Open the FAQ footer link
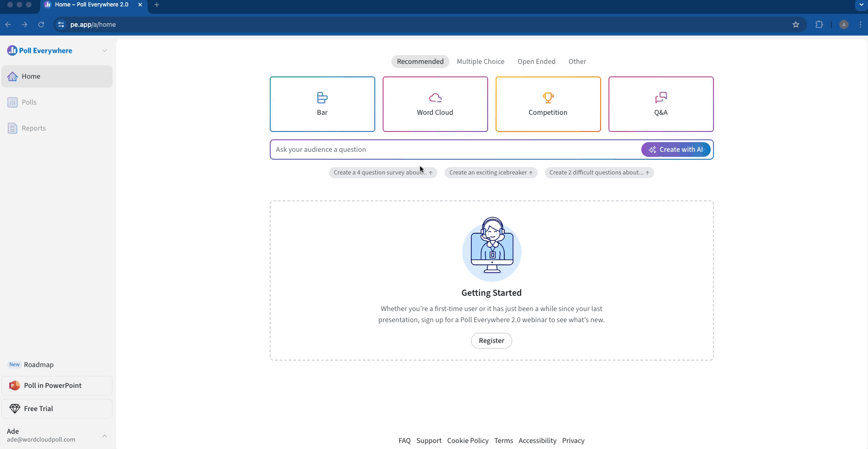 405,441
